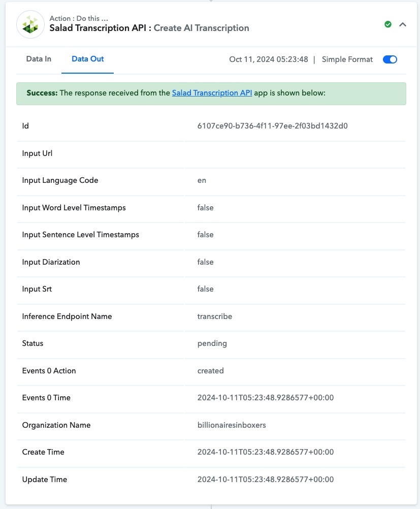
Task: Click false value for Sentence Level Timestamps
Action: [206, 235]
